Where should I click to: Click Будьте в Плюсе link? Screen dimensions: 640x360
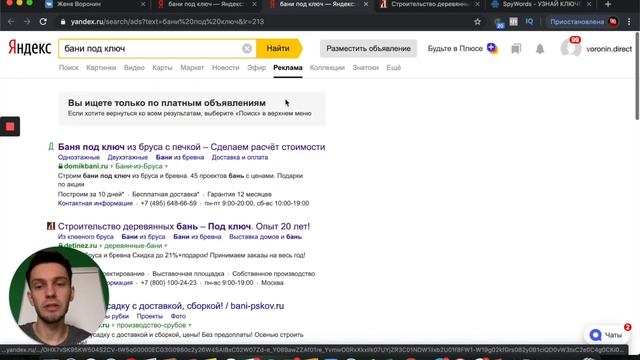point(455,49)
